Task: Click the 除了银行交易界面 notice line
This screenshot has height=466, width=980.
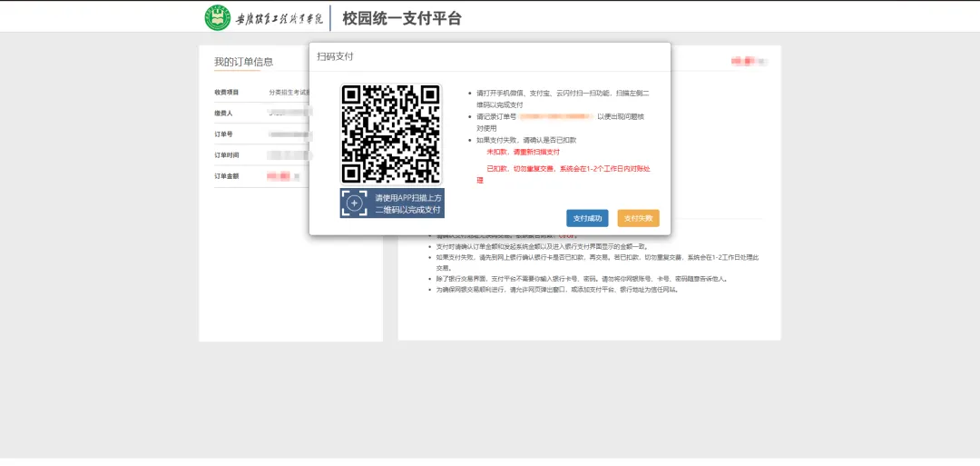Action: (582, 279)
